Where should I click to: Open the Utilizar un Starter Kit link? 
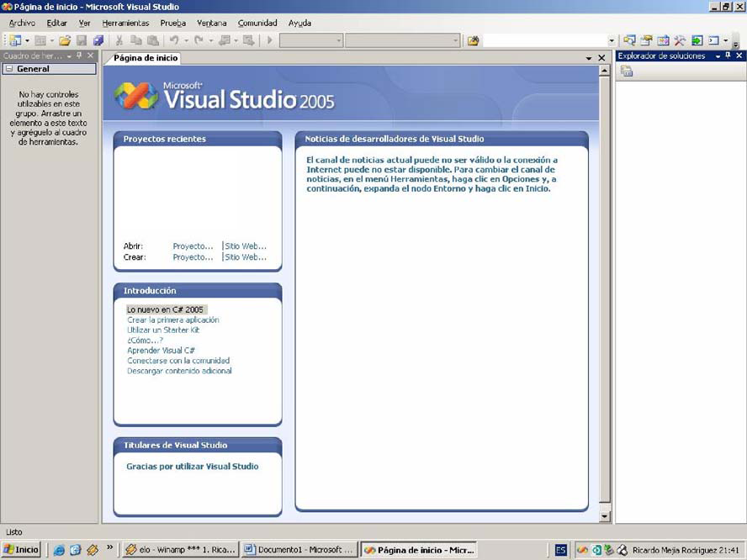tap(163, 330)
